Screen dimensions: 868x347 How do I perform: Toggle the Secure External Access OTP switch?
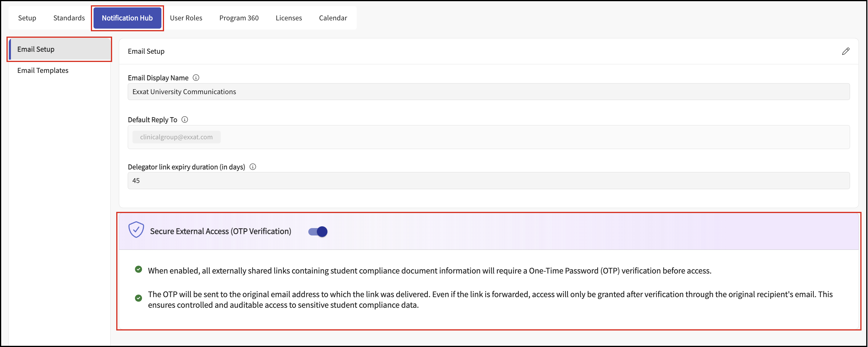coord(318,232)
